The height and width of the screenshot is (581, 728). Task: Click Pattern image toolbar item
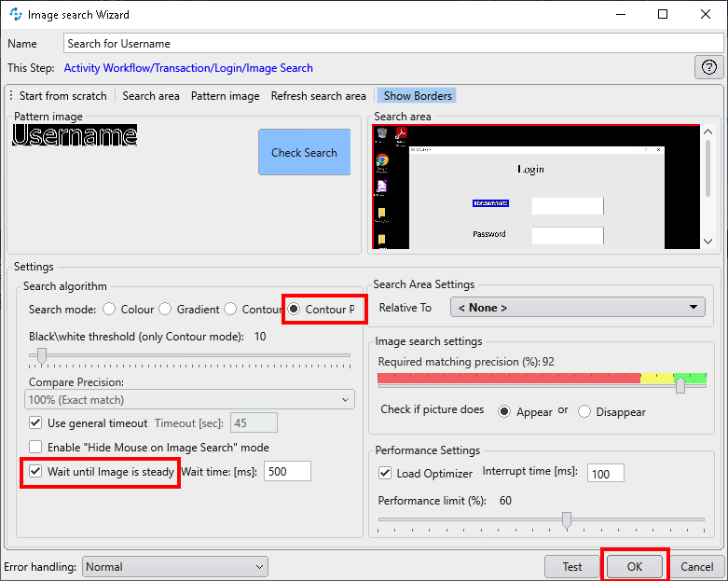pos(225,96)
